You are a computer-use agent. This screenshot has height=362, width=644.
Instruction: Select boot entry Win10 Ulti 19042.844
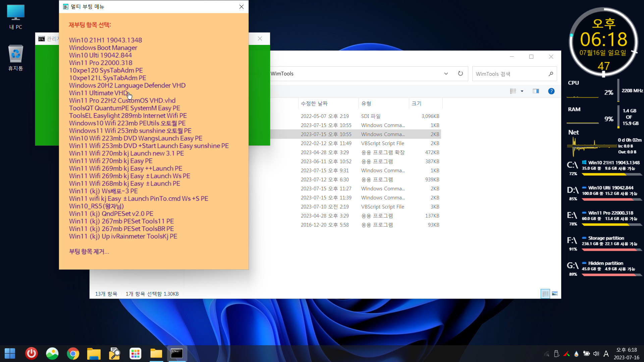100,55
